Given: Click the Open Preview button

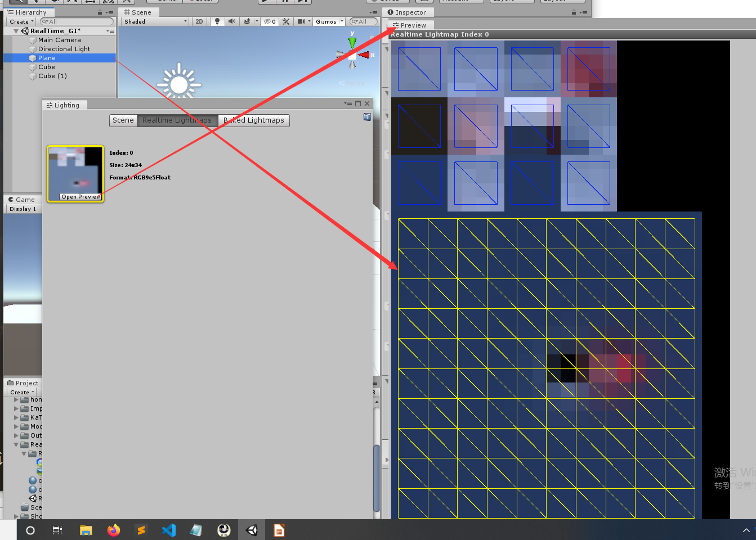Looking at the screenshot, I should tap(80, 197).
